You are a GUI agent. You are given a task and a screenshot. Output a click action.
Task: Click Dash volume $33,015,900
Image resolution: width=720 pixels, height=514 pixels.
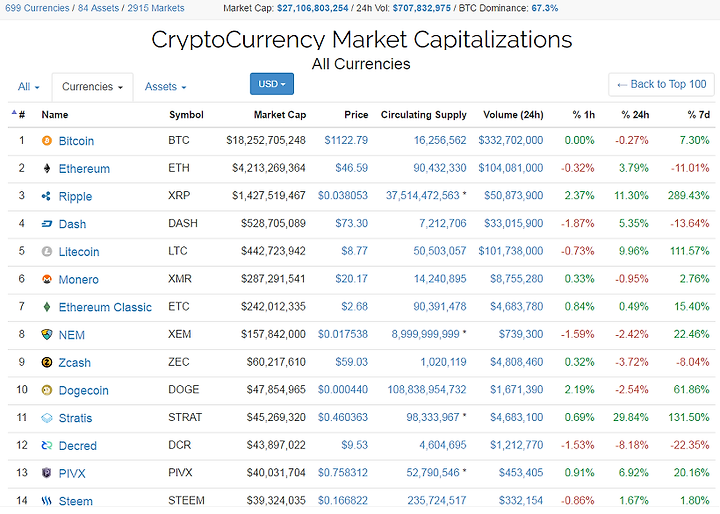[514, 223]
